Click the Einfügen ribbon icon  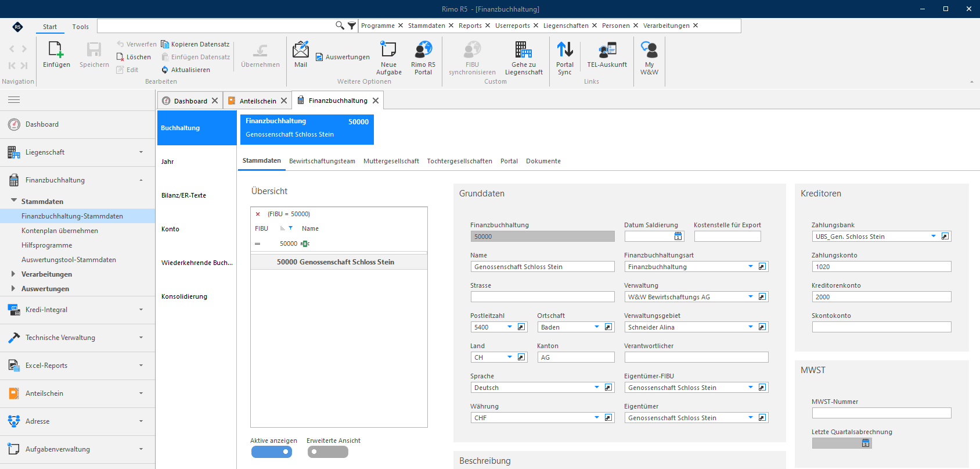coord(56,55)
